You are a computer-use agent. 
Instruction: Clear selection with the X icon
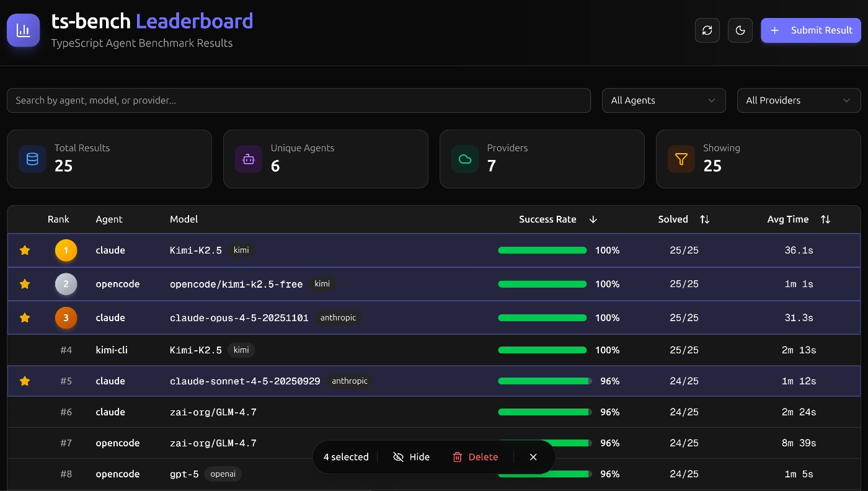[533, 457]
